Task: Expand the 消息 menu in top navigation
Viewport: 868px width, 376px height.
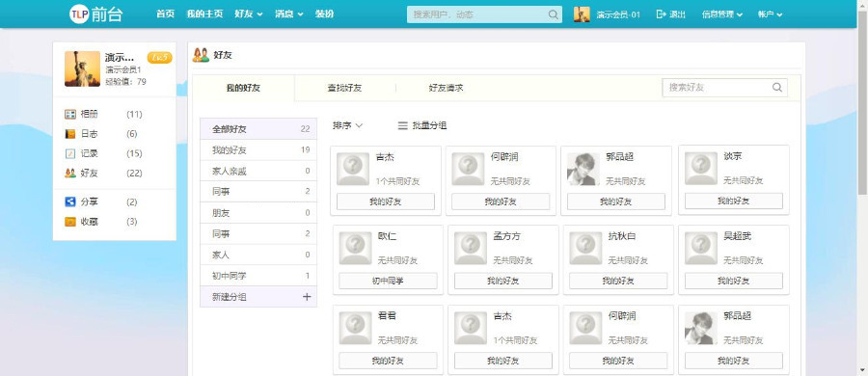Action: [289, 14]
